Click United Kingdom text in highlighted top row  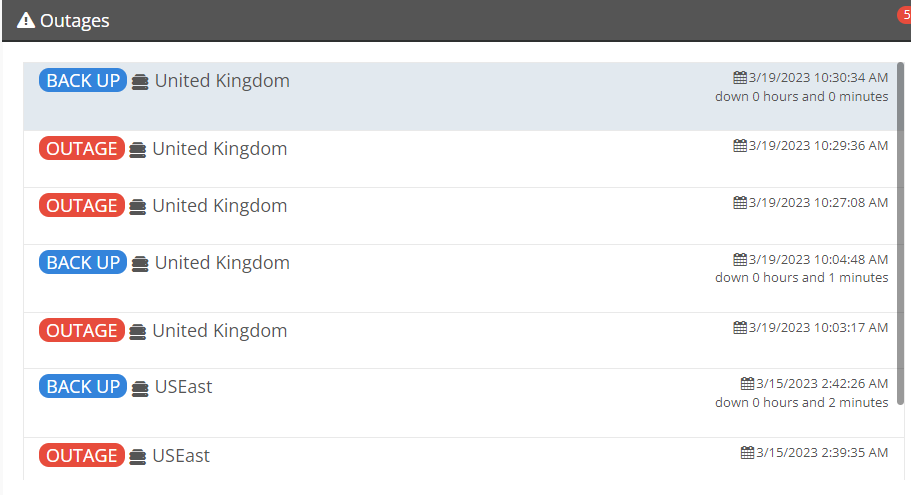point(222,81)
